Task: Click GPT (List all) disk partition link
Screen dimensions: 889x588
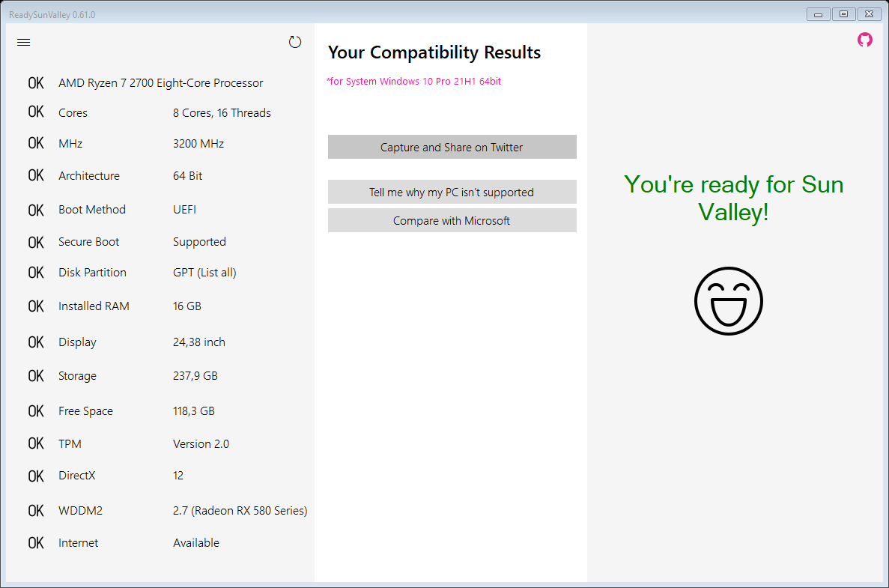Action: (204, 273)
